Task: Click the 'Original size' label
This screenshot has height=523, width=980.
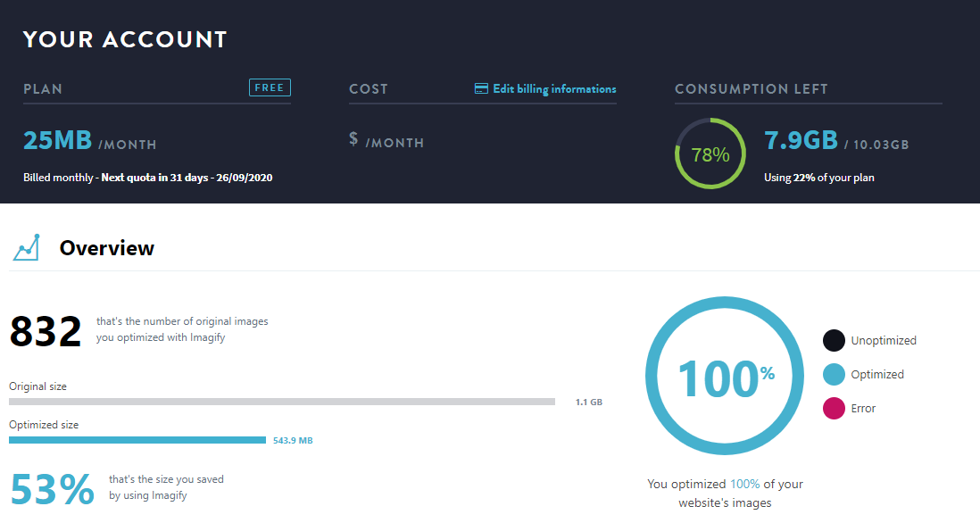Action: (37, 386)
